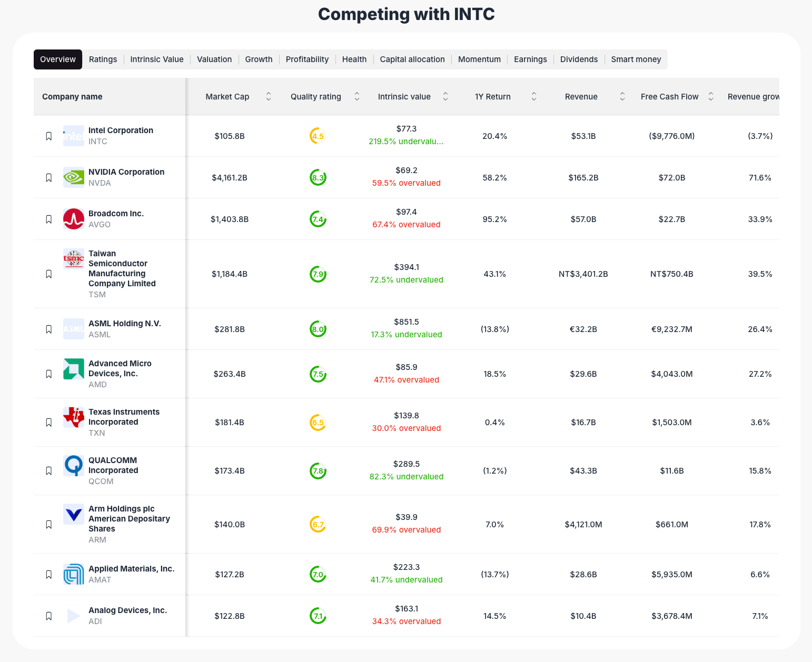Image resolution: width=812 pixels, height=662 pixels.
Task: Bookmark Arm Holdings row
Action: tap(49, 524)
